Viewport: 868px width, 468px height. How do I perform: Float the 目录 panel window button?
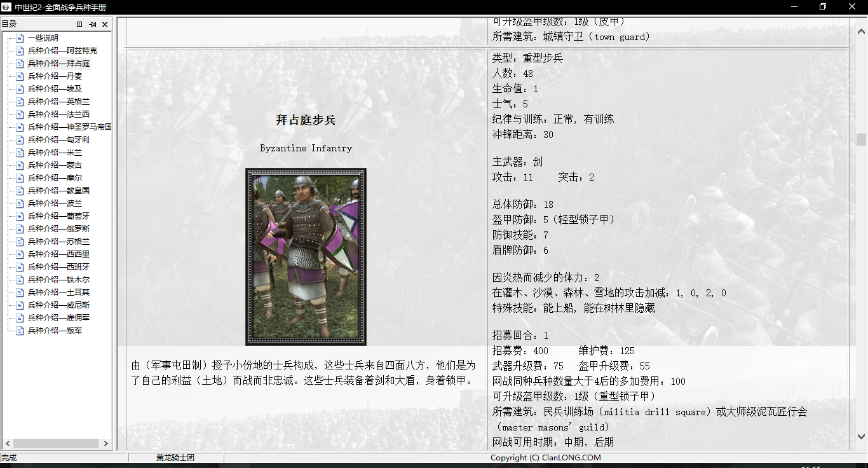pos(79,24)
